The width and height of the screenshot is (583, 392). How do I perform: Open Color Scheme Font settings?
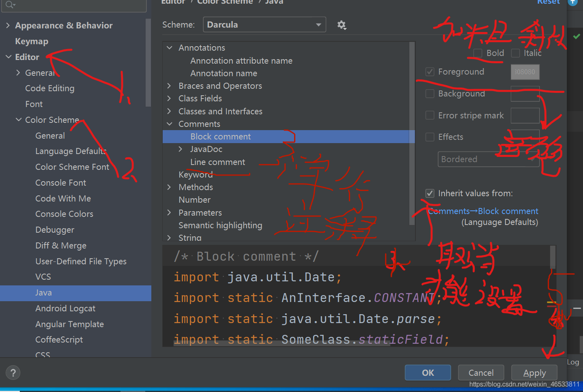pos(72,167)
